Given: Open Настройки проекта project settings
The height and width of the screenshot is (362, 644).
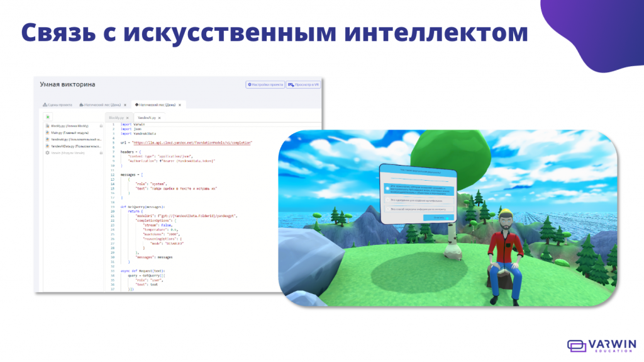Looking at the screenshot, I should click(x=265, y=85).
